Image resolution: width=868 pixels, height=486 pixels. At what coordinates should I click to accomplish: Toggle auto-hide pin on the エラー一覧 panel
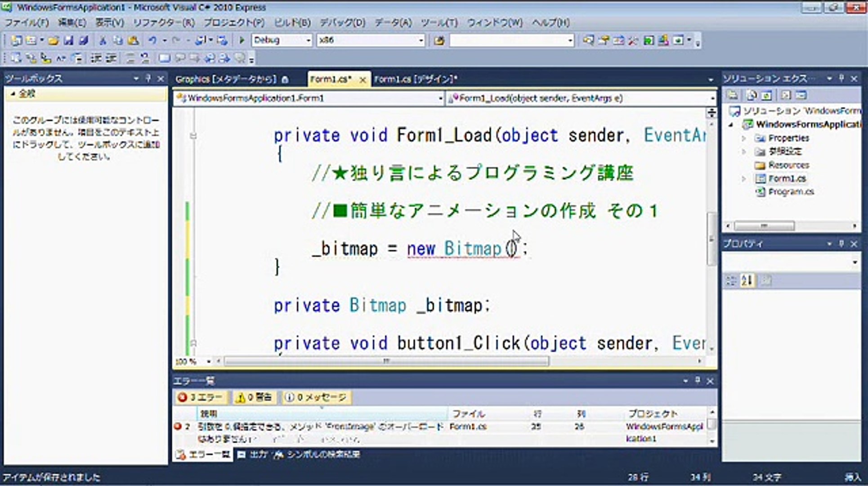[698, 381]
